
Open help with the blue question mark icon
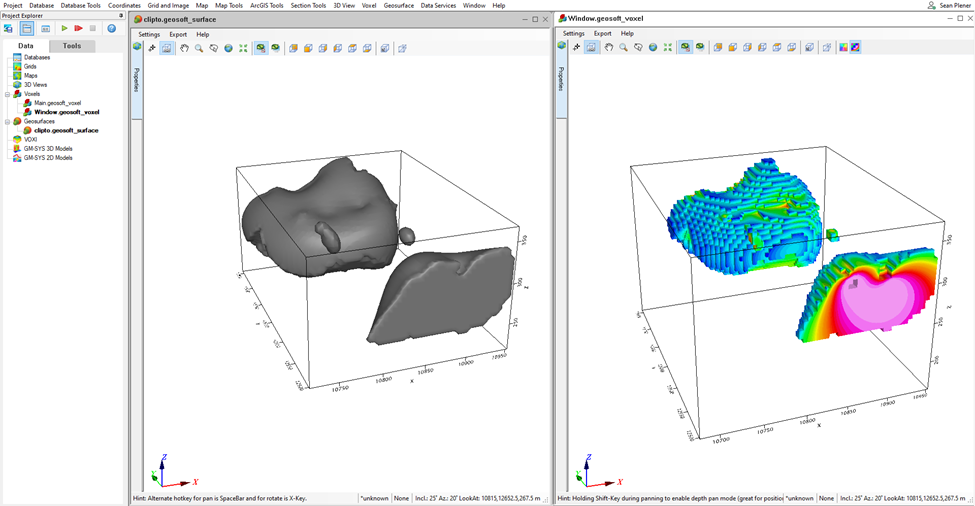click(x=112, y=29)
